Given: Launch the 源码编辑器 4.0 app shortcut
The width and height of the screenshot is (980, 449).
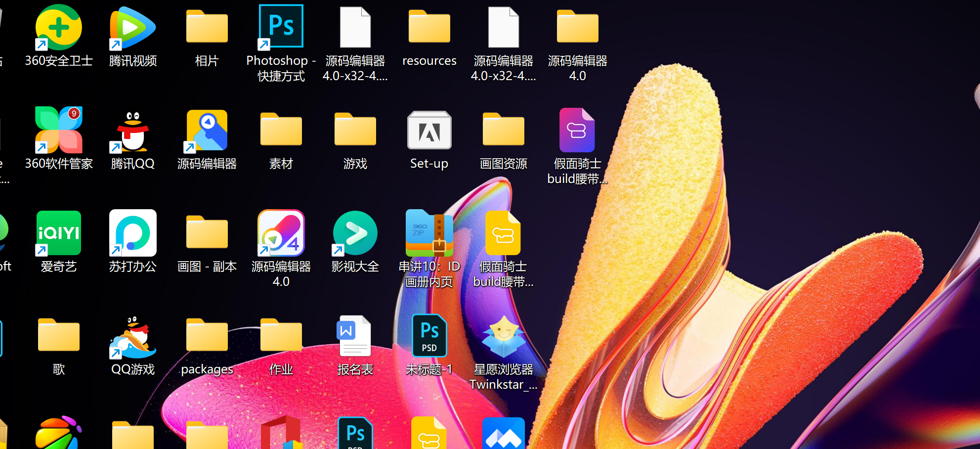Looking at the screenshot, I should click(x=281, y=233).
